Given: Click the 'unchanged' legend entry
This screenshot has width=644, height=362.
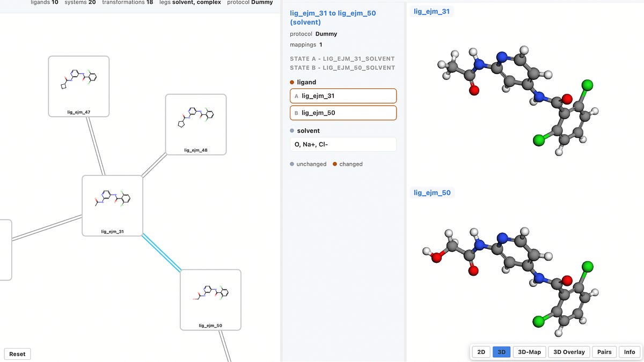Looking at the screenshot, I should point(308,164).
